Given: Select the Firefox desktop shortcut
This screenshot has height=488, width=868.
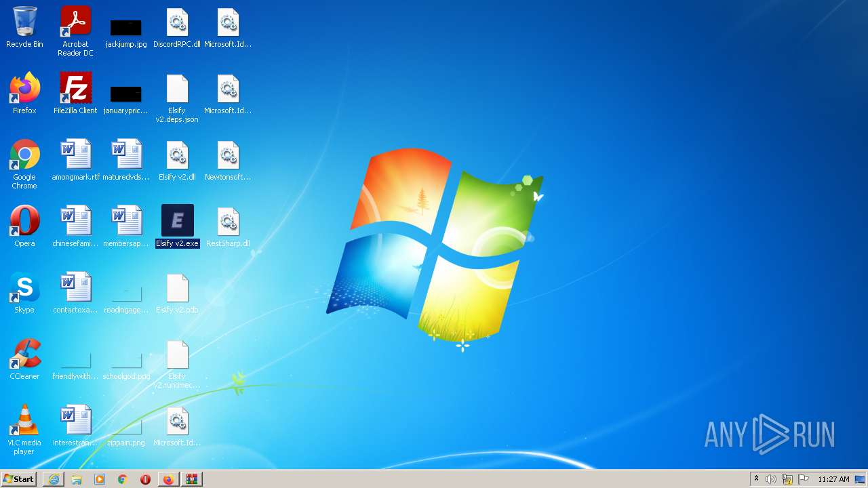Looking at the screenshot, I should click(24, 94).
